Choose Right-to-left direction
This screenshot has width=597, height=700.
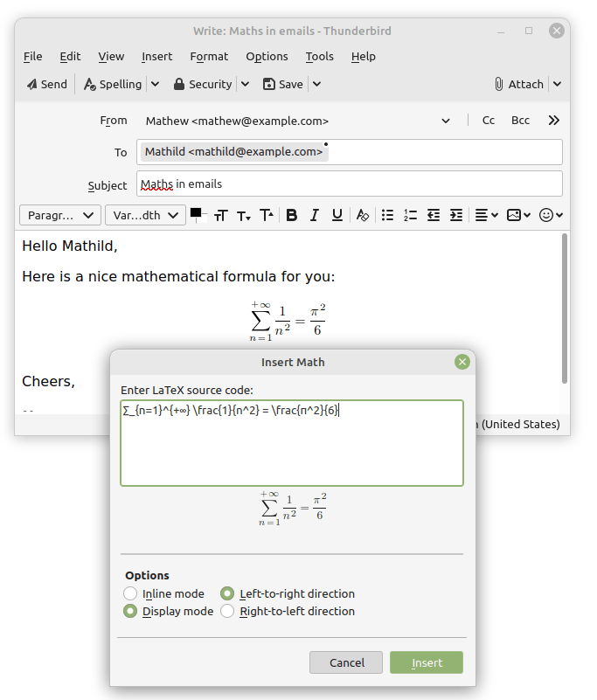pyautogui.click(x=227, y=612)
